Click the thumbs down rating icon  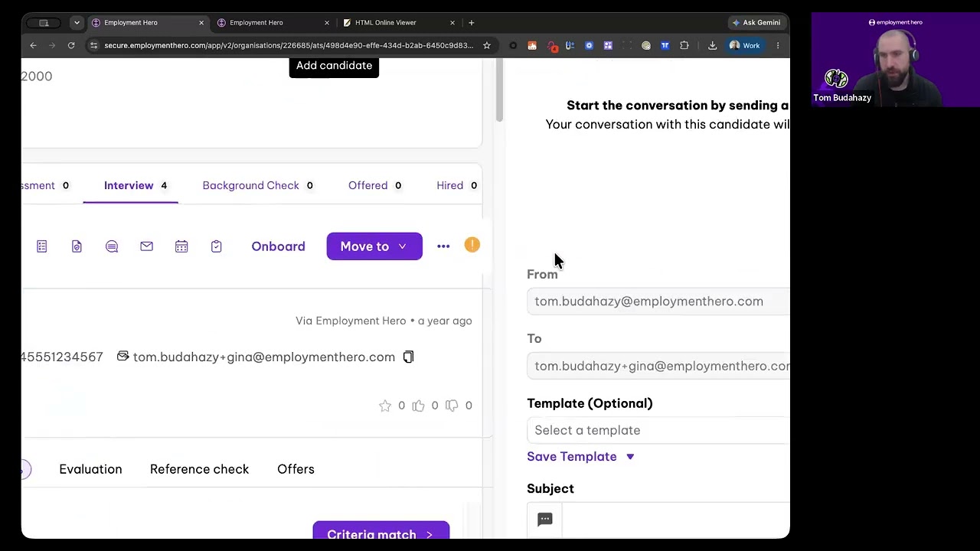pos(452,406)
